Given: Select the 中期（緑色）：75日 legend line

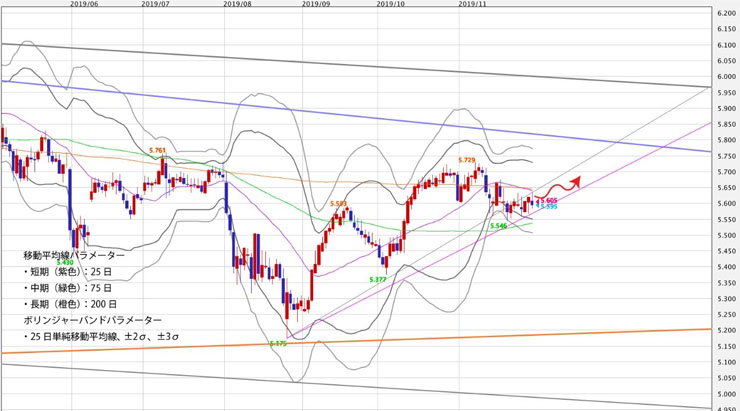Looking at the screenshot, I should pyautogui.click(x=68, y=288).
